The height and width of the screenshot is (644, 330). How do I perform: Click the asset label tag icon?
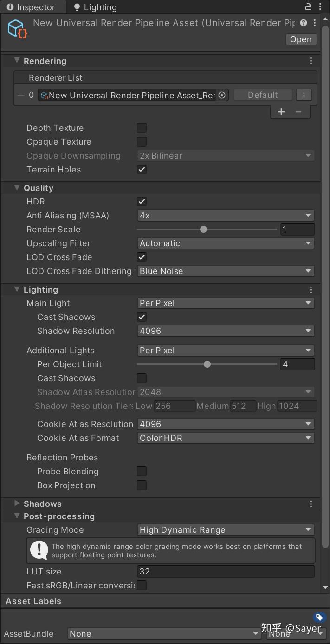click(319, 617)
